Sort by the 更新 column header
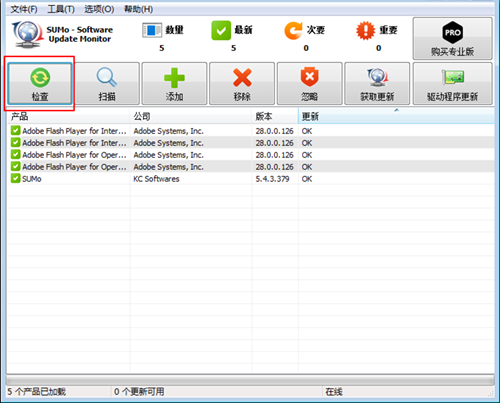Screen dimensions: 500x403 tap(396, 116)
